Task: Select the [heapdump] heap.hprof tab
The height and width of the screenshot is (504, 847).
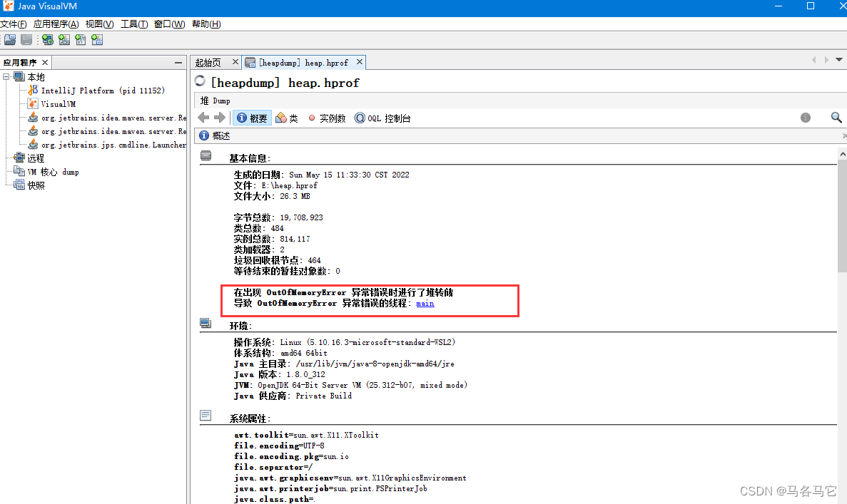Action: tap(303, 63)
